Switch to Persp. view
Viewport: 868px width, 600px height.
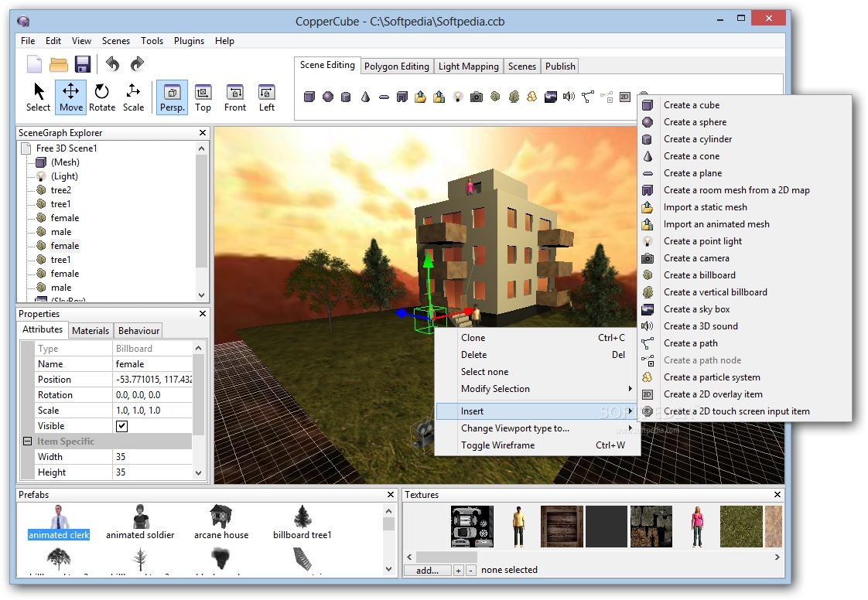(173, 97)
